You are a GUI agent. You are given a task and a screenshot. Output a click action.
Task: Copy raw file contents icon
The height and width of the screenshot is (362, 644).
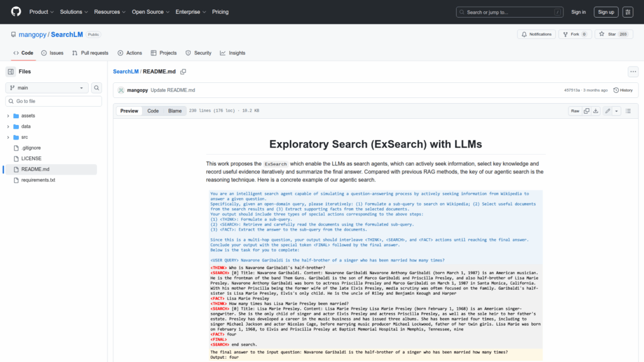[586, 111]
